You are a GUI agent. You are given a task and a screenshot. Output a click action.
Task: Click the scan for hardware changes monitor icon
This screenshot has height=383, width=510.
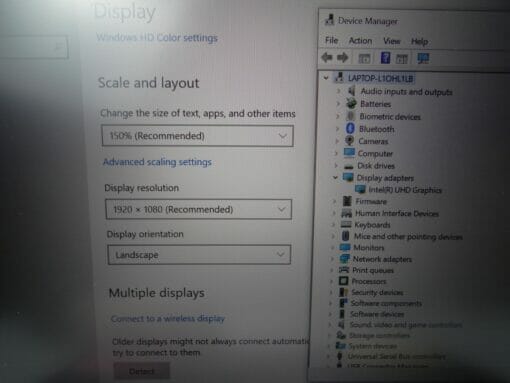[x=423, y=59]
